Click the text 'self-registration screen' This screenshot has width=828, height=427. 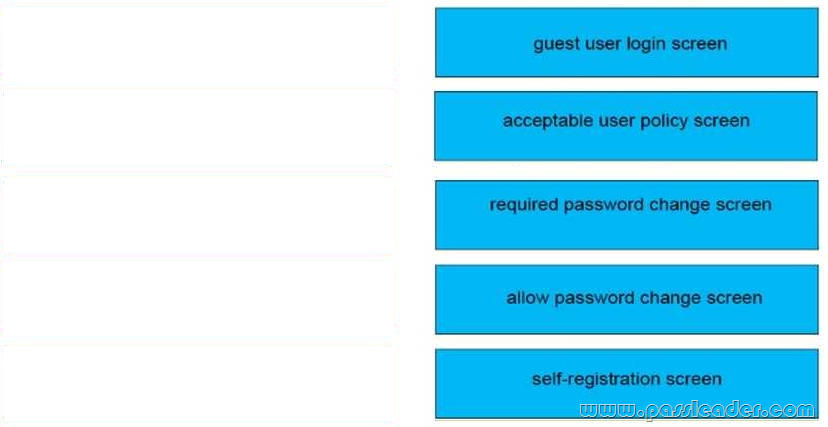(627, 379)
